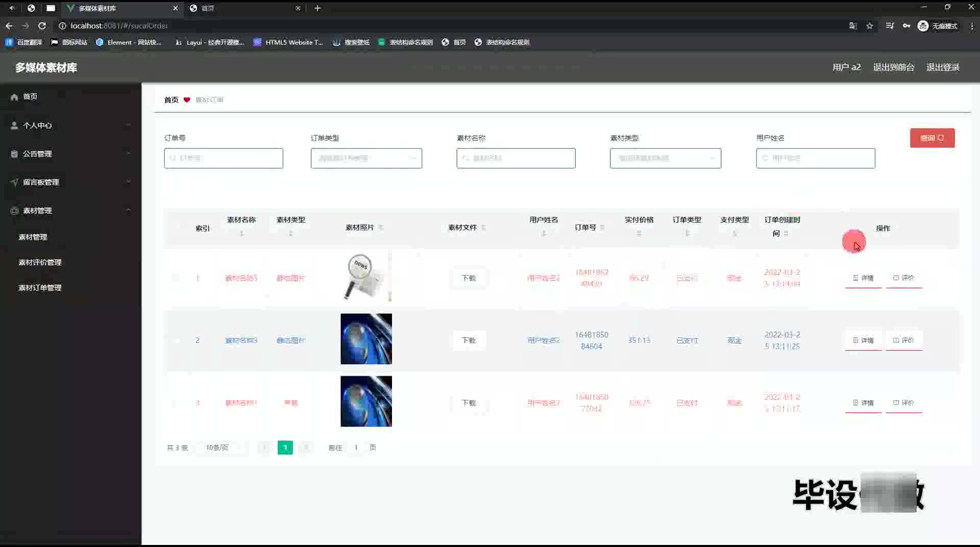Expand the 个人中心 chevron

(128, 125)
